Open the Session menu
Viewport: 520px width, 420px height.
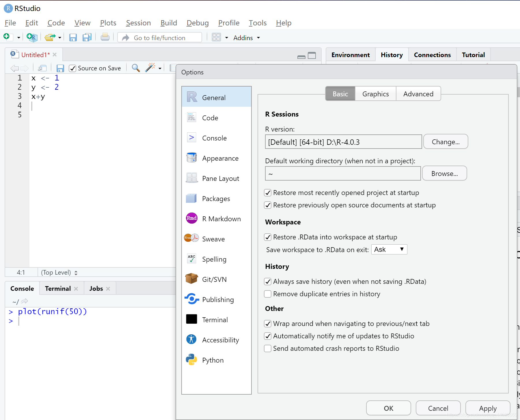138,23
